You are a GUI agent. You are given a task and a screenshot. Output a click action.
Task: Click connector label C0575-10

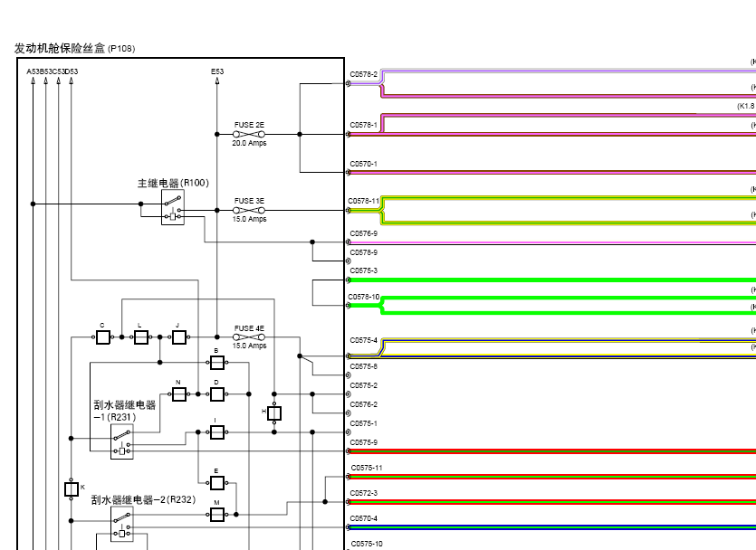[367, 544]
